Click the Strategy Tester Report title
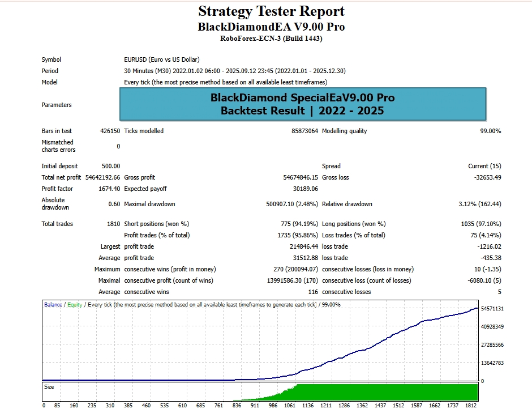Image resolution: width=532 pixels, height=413 pixels. [x=271, y=11]
